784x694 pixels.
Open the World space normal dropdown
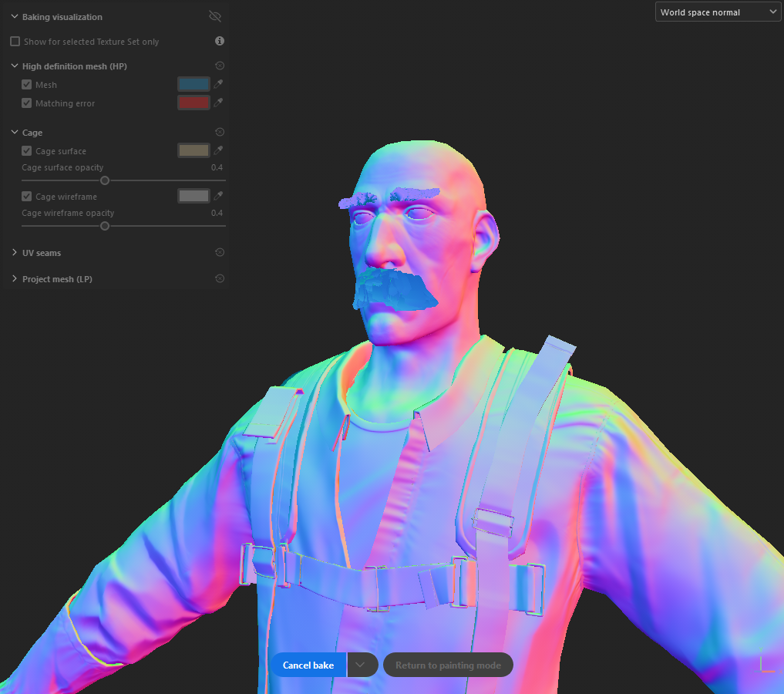click(718, 12)
